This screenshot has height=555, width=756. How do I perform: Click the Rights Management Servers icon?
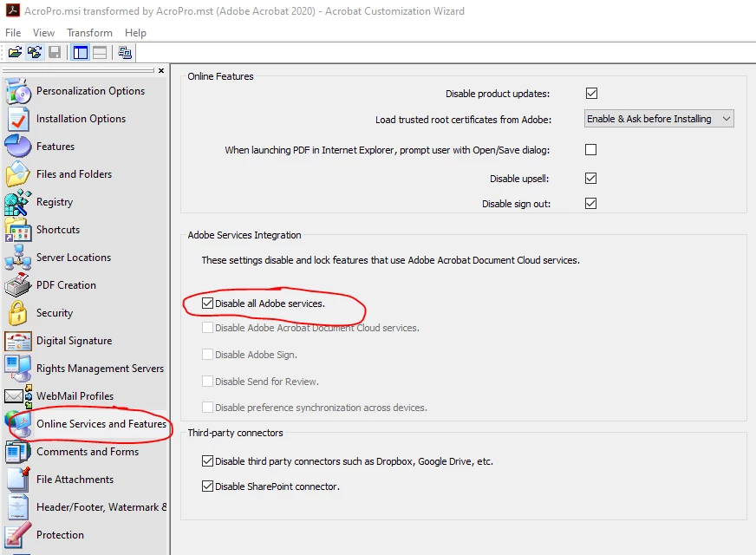(18, 369)
